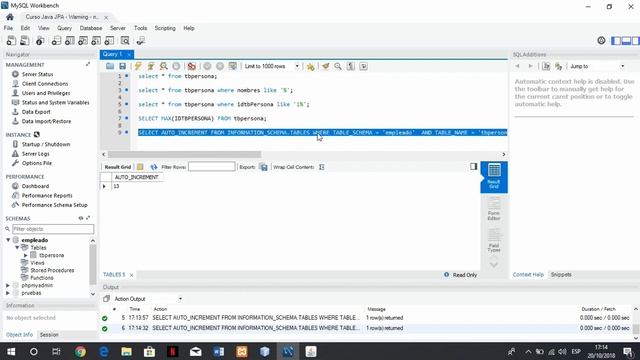Switch to the Snippets tab
640x360 pixels.
click(x=561, y=275)
